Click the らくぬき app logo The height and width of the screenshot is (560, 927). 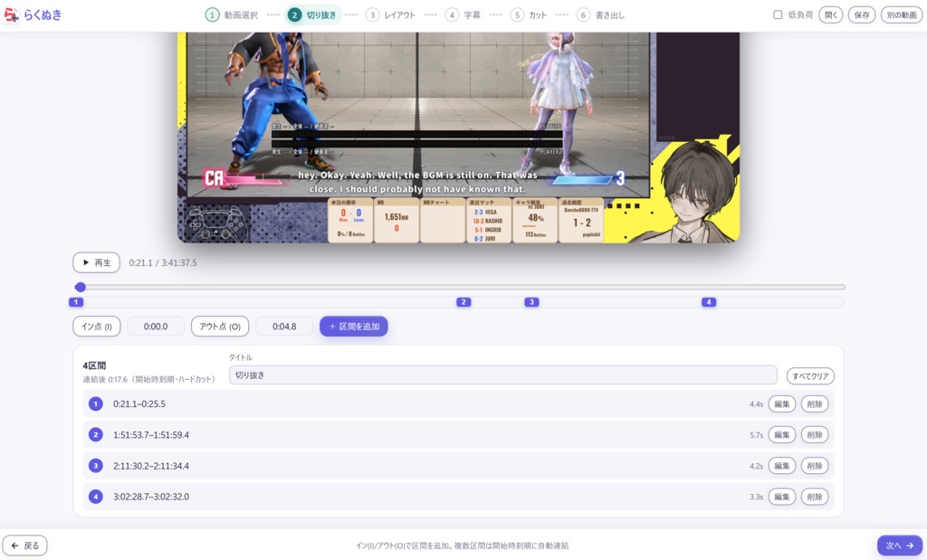pyautogui.click(x=33, y=14)
